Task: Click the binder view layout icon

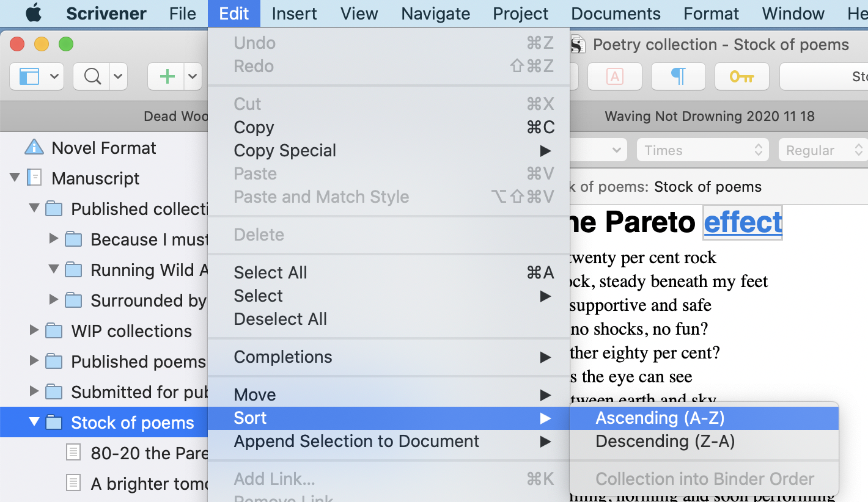Action: point(29,76)
